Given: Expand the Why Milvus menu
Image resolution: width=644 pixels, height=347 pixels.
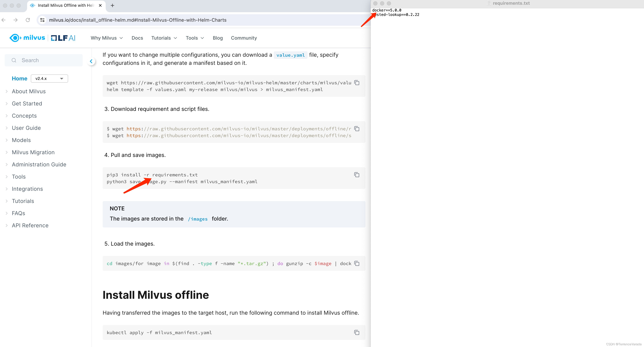Looking at the screenshot, I should 107,38.
